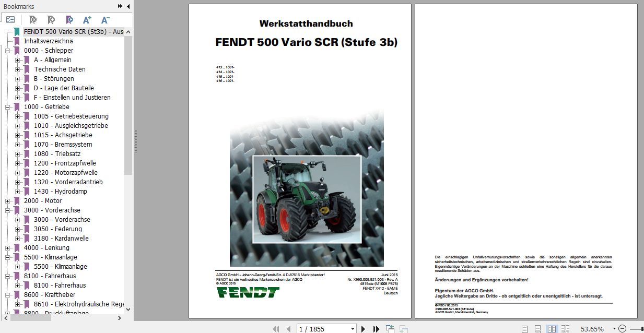
Task: Click the next view icon
Action: coord(404,329)
